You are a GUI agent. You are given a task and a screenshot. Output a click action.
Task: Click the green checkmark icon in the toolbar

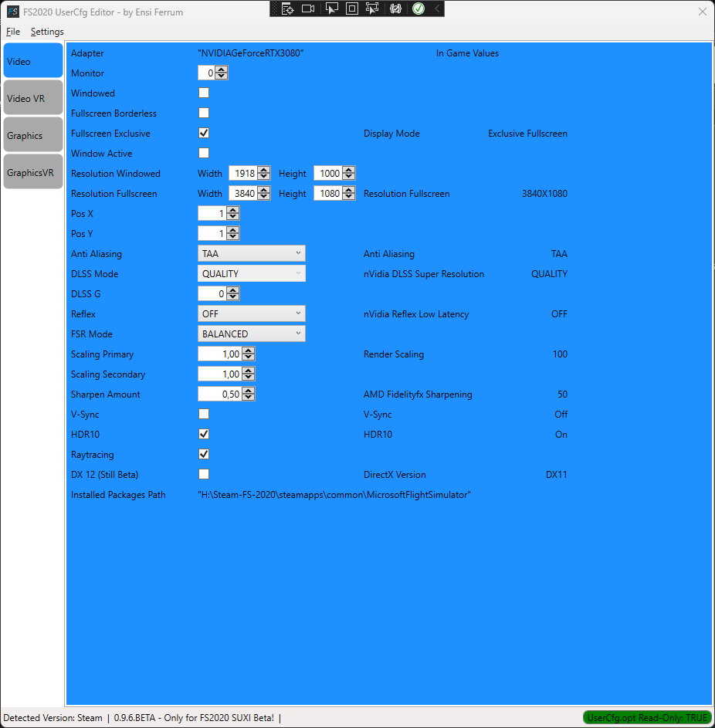[418, 8]
